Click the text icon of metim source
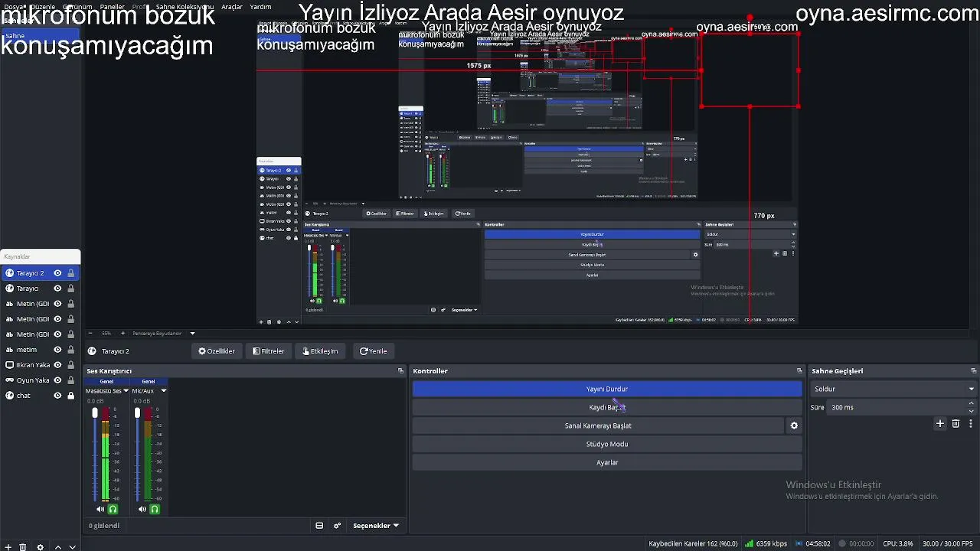The image size is (980, 551). tap(9, 350)
